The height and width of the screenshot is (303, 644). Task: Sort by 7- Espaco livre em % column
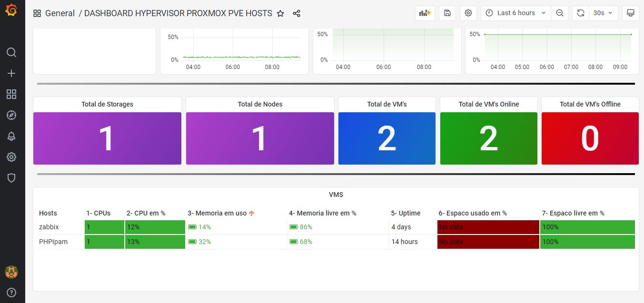(573, 213)
